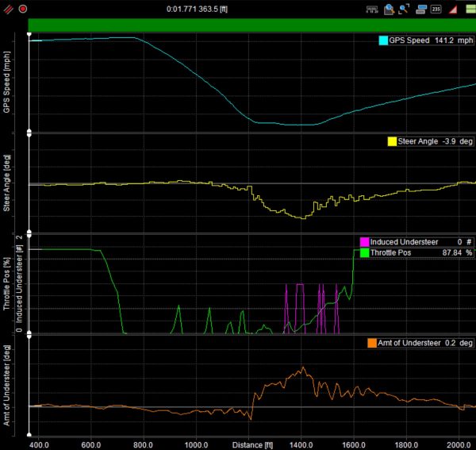
Task: Click the green lap overview bar
Action: tap(252, 25)
